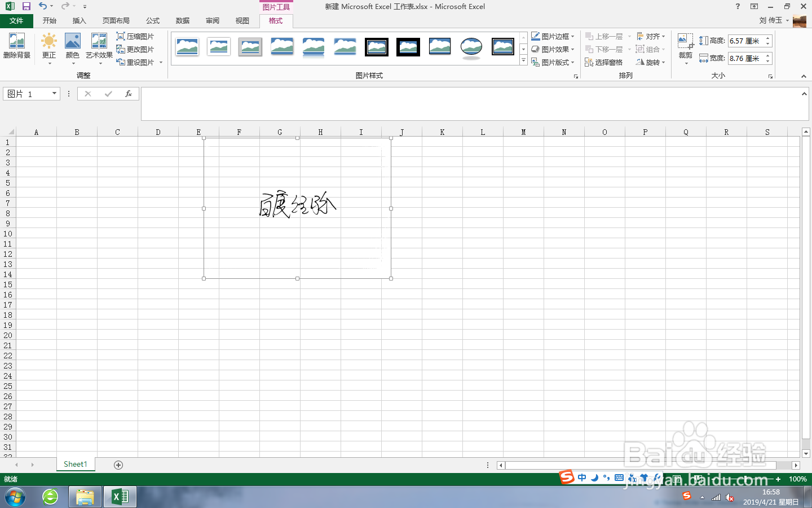Click the 高度 height field showing 6.57 厘米
The width and height of the screenshot is (812, 508).
(746, 40)
